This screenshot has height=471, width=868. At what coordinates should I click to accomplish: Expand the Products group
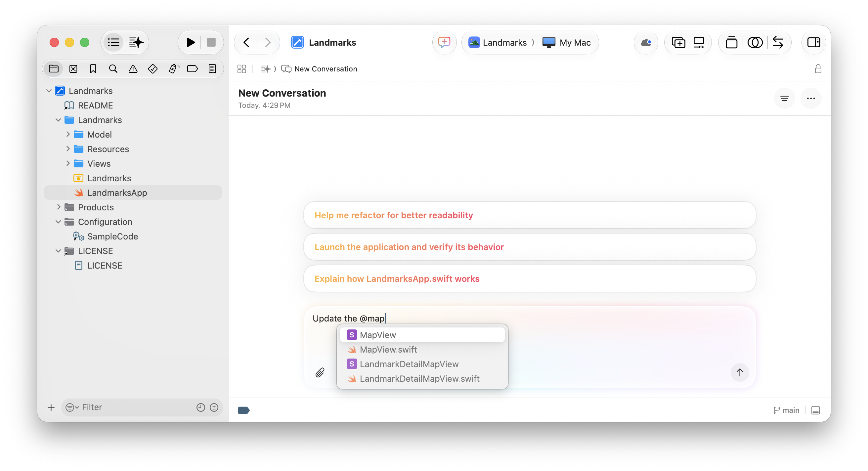click(x=58, y=207)
